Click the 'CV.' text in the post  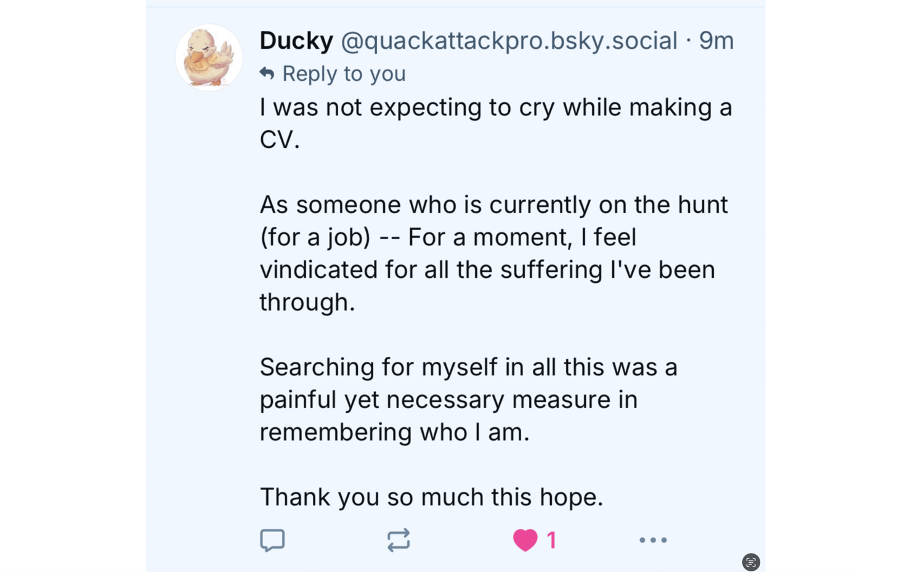click(279, 140)
